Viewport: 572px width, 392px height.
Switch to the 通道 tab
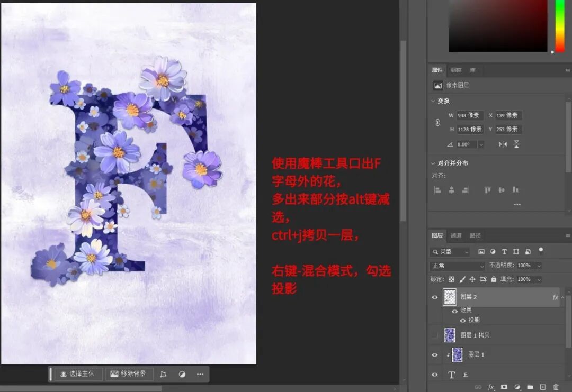pyautogui.click(x=456, y=235)
